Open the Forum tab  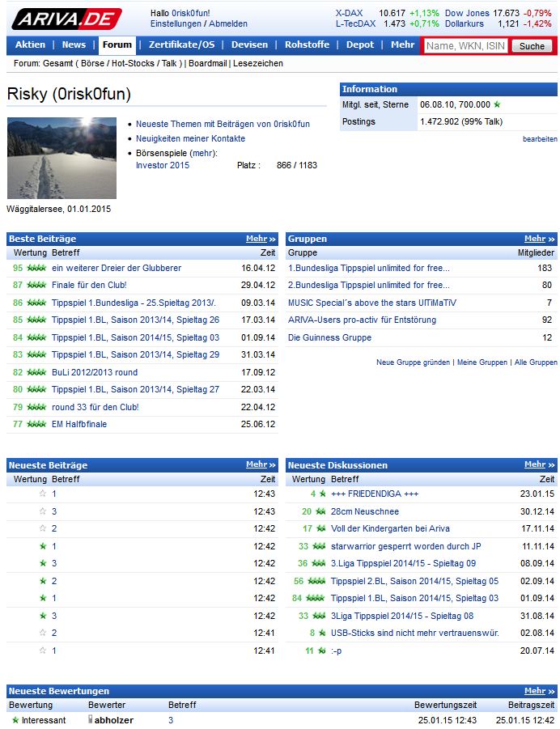coord(117,45)
